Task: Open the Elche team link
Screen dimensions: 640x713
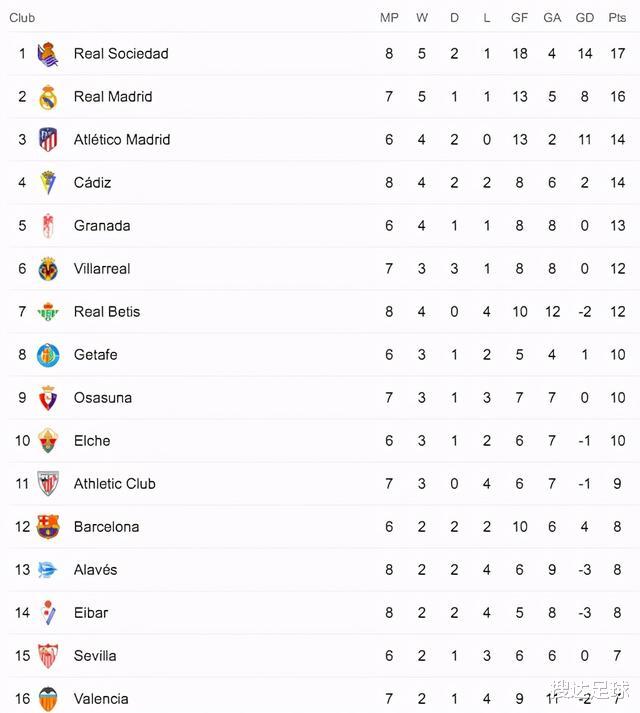Action: click(92, 441)
